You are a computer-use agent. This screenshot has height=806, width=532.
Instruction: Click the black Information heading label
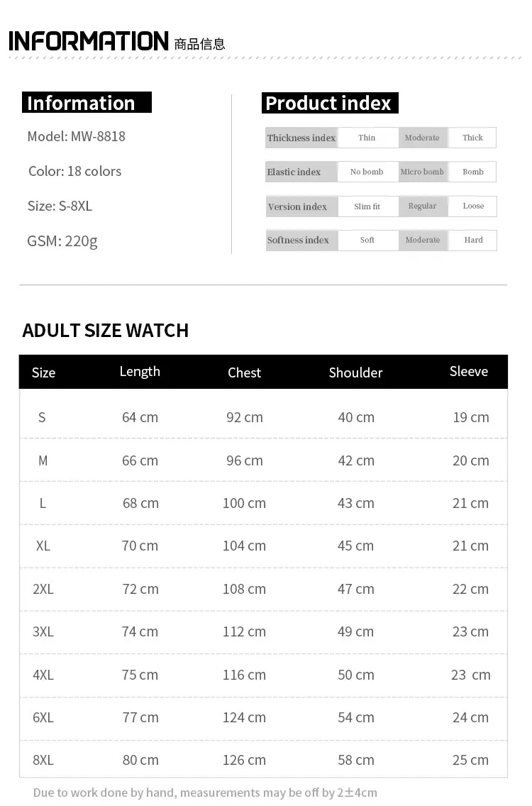[x=85, y=103]
